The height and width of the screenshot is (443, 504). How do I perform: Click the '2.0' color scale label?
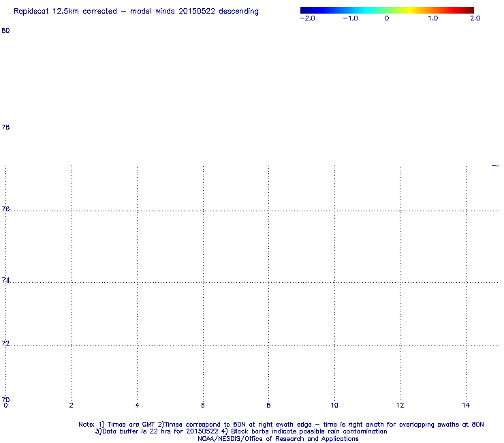click(x=475, y=18)
